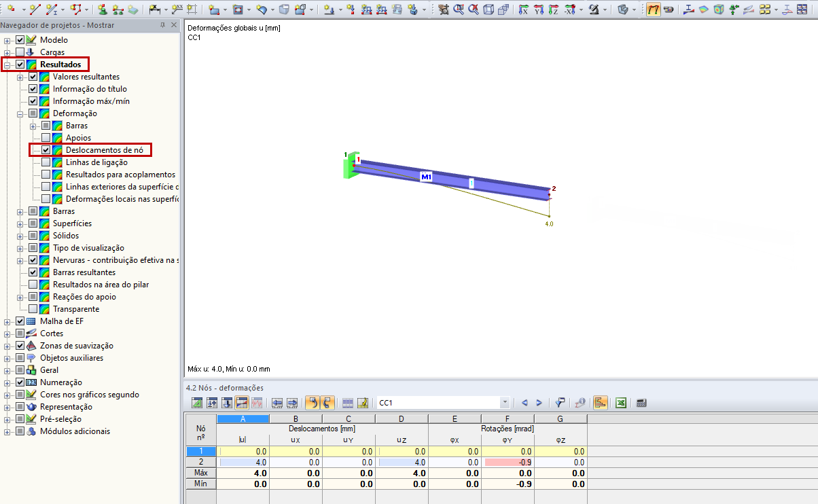
Task: Select Objetos auxiliares tree item
Action: [71, 358]
